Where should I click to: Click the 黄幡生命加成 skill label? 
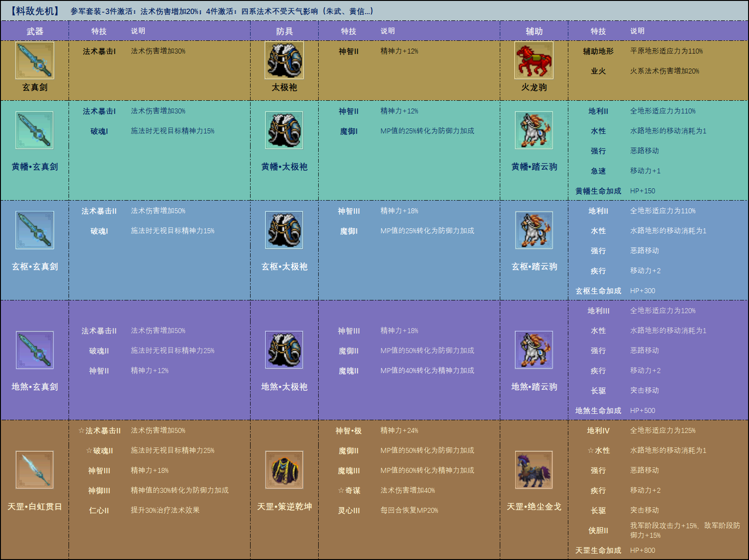[x=598, y=191]
